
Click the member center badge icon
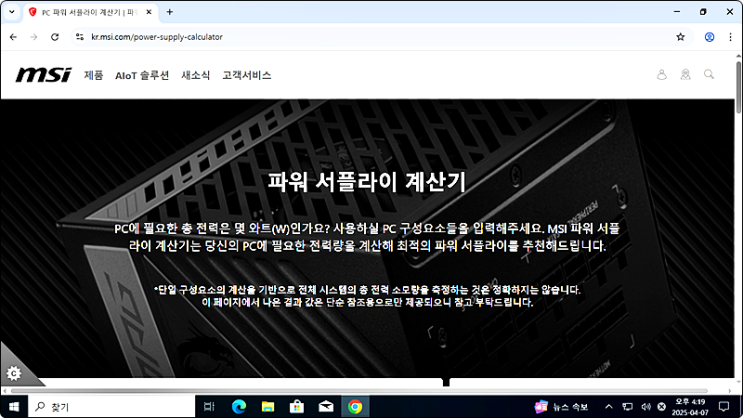click(685, 74)
